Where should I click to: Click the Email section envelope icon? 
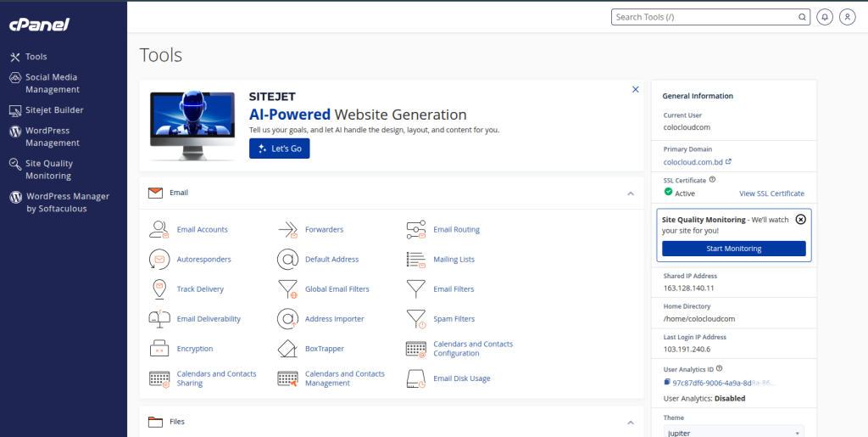(x=156, y=193)
